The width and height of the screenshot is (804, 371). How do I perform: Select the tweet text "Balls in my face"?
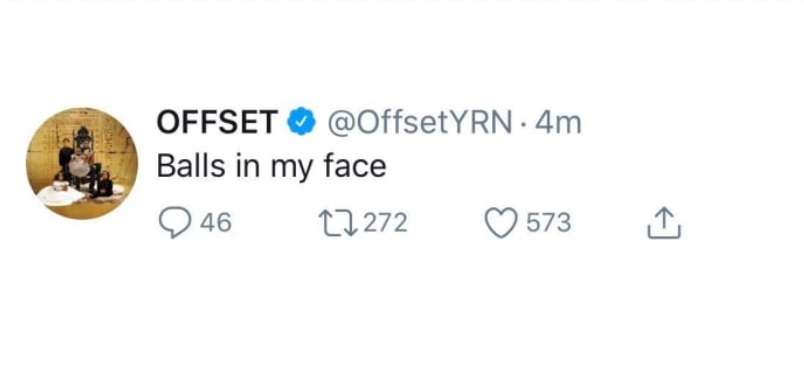271,167
